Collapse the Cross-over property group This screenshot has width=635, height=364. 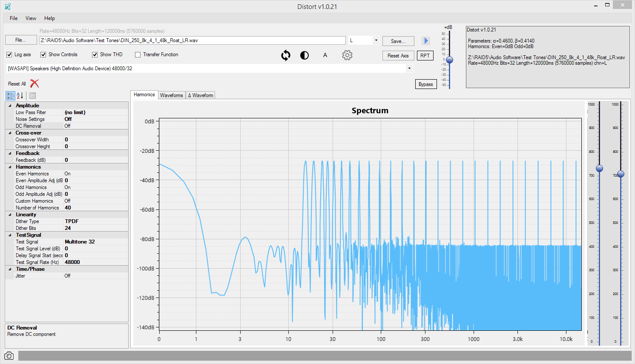pyautogui.click(x=10, y=133)
